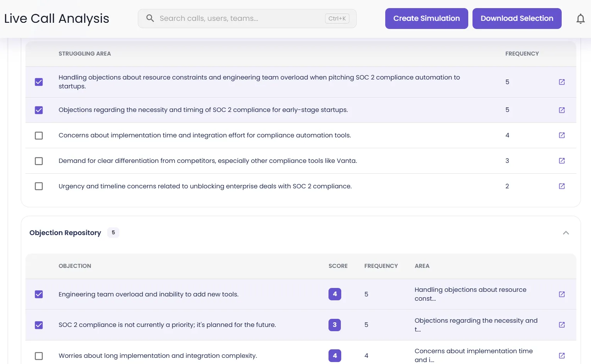
Task: Sort by the FREQUENCY column header
Action: click(x=522, y=54)
